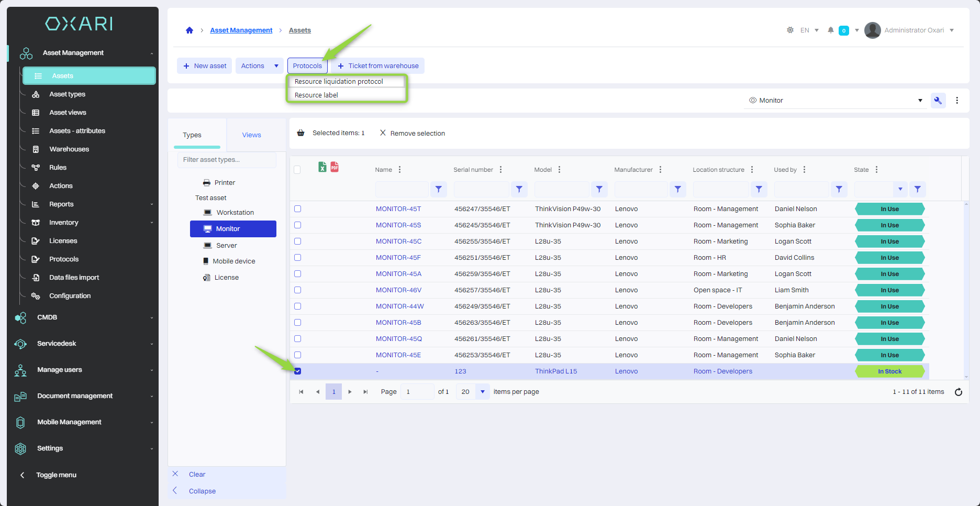The height and width of the screenshot is (506, 980).
Task: Open the notifications bell icon
Action: (x=830, y=30)
